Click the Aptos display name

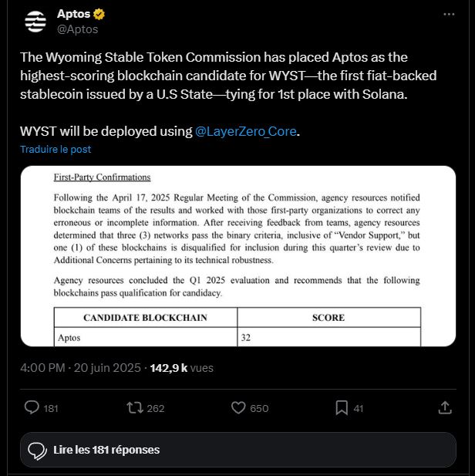pos(72,15)
